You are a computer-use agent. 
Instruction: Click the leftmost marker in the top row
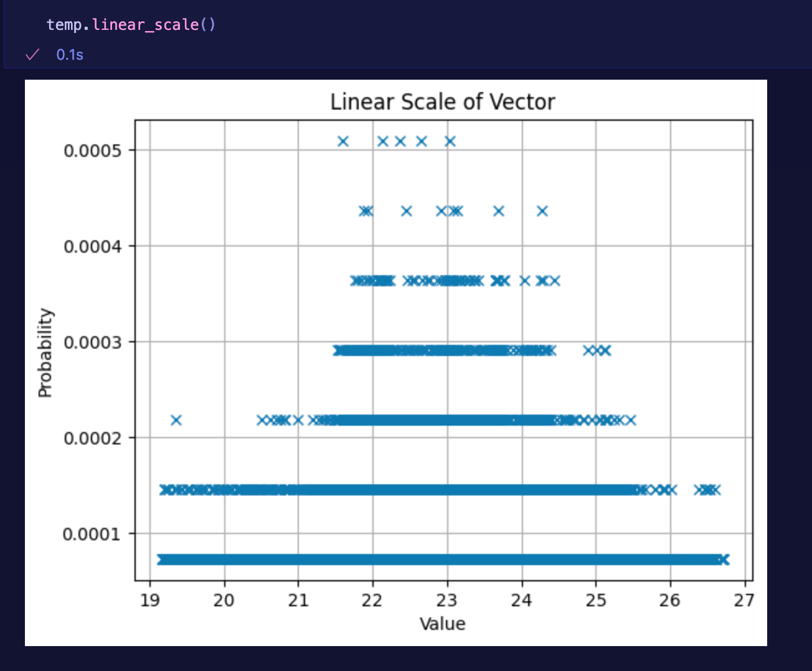[343, 141]
